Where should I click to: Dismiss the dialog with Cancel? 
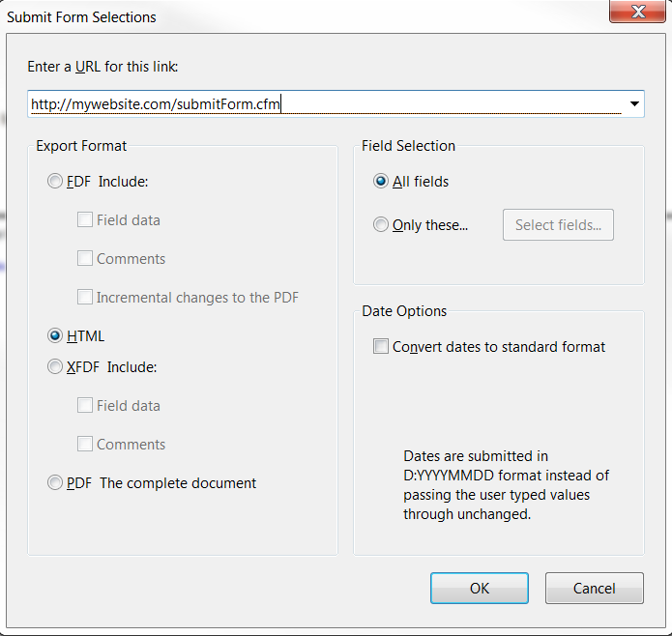[594, 588]
